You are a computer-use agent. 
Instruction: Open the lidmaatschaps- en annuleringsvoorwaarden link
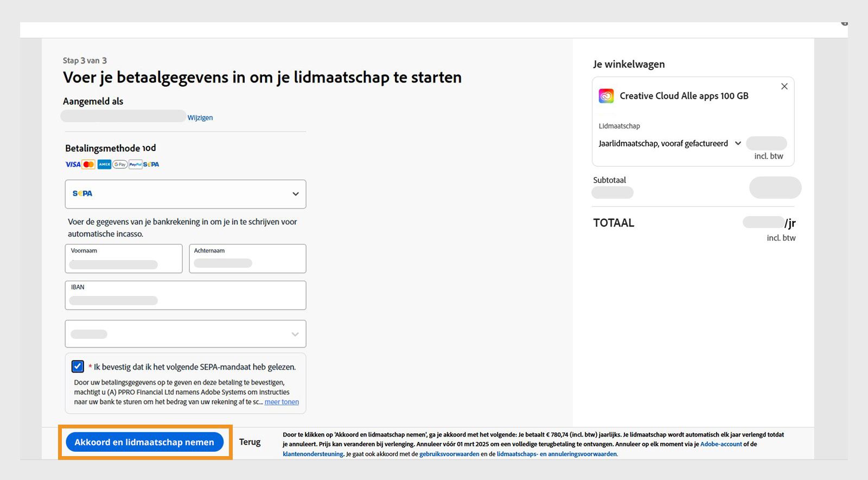pyautogui.click(x=557, y=454)
